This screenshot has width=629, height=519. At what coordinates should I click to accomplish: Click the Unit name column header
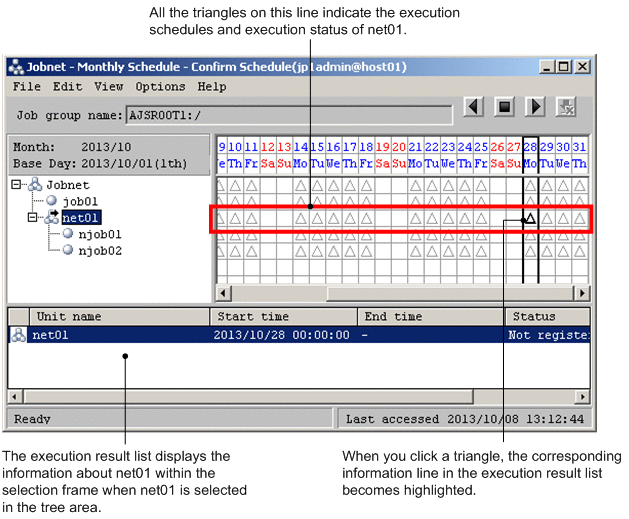(x=68, y=316)
